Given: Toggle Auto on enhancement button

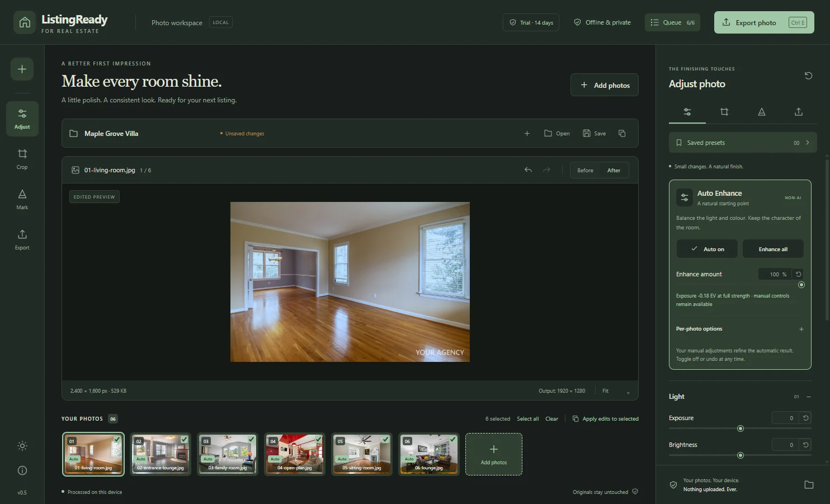Looking at the screenshot, I should coord(707,249).
